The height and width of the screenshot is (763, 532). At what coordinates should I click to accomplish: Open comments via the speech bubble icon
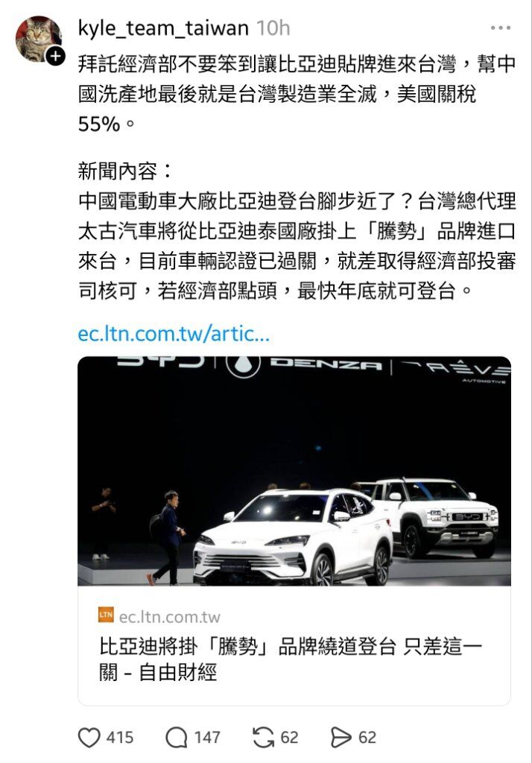tap(176, 737)
